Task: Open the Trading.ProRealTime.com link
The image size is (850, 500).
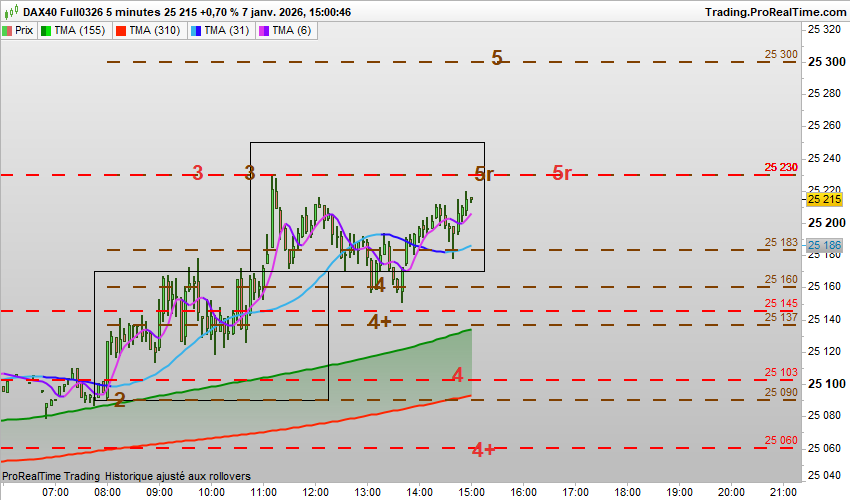Action: (x=775, y=12)
